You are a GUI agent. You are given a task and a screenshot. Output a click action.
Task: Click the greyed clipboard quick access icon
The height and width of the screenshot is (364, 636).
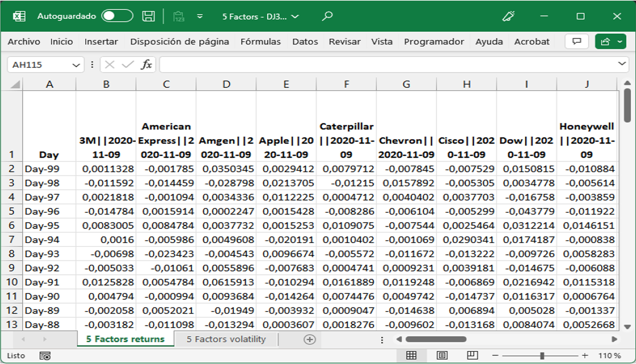179,17
